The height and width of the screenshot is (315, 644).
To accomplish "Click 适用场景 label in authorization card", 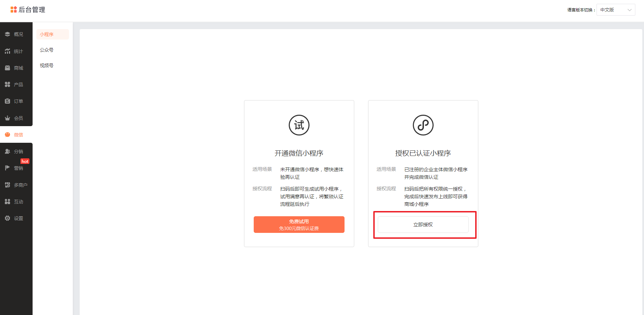I will click(386, 169).
